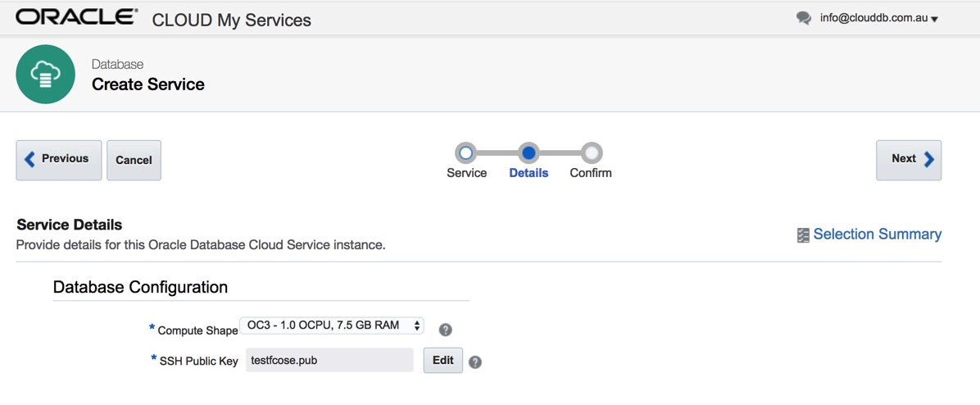The width and height of the screenshot is (980, 405).
Task: Click the Oracle logo
Action: click(77, 17)
